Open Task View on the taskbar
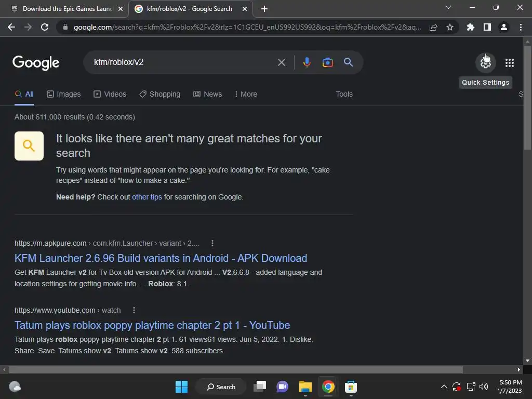The width and height of the screenshot is (532, 399). (x=260, y=387)
